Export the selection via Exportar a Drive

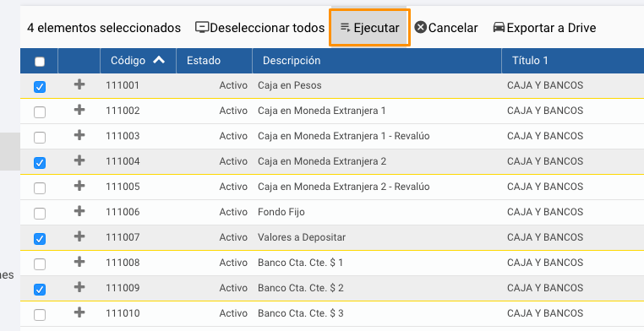click(544, 28)
